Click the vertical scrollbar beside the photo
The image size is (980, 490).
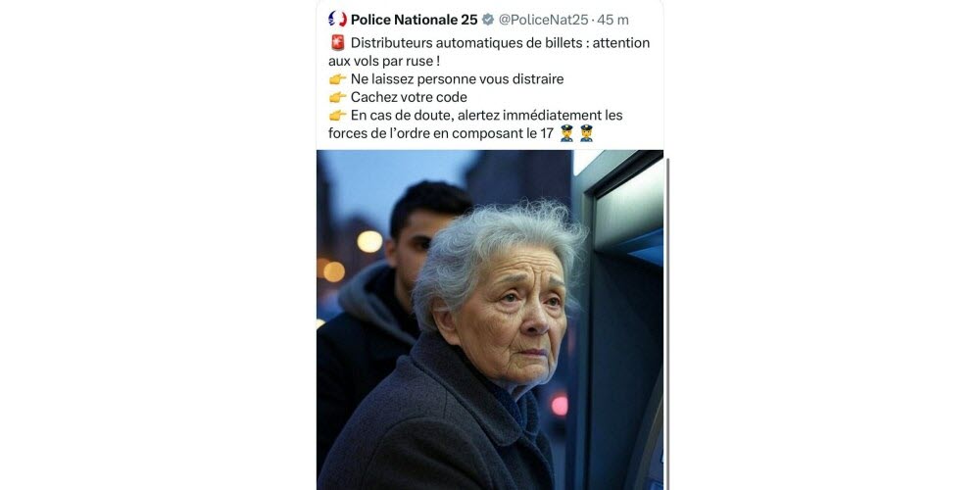click(666, 323)
